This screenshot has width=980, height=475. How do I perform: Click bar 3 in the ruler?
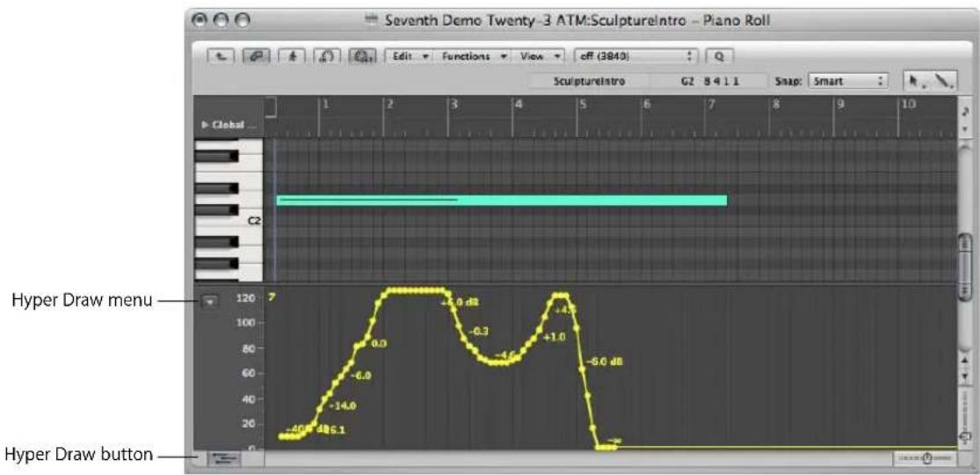point(454,103)
